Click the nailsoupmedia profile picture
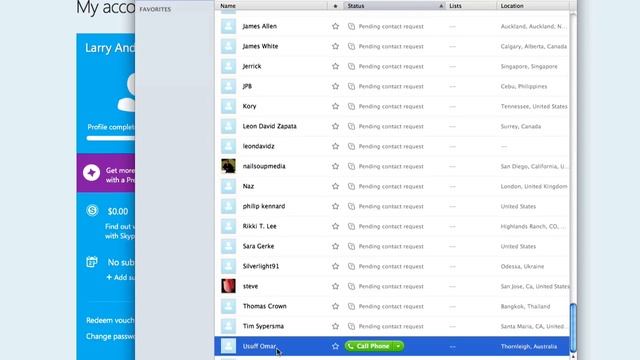 point(228,166)
